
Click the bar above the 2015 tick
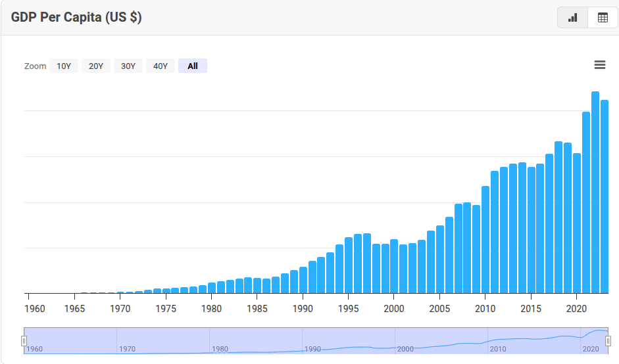[532, 231]
